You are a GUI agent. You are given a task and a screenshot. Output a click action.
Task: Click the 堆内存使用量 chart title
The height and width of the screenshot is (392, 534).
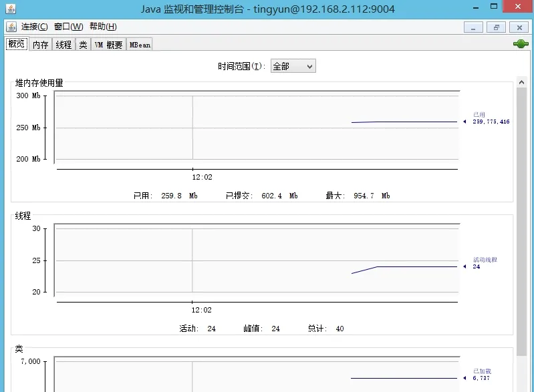[39, 83]
